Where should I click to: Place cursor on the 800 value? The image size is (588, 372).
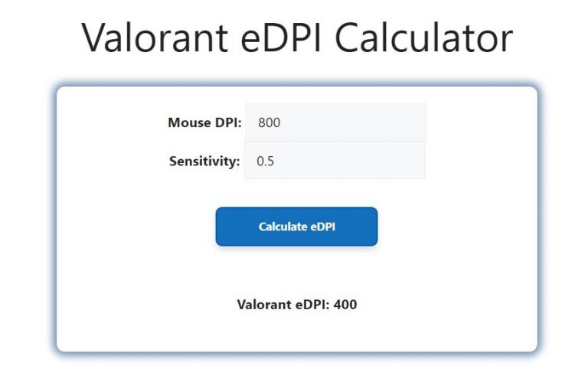click(269, 122)
